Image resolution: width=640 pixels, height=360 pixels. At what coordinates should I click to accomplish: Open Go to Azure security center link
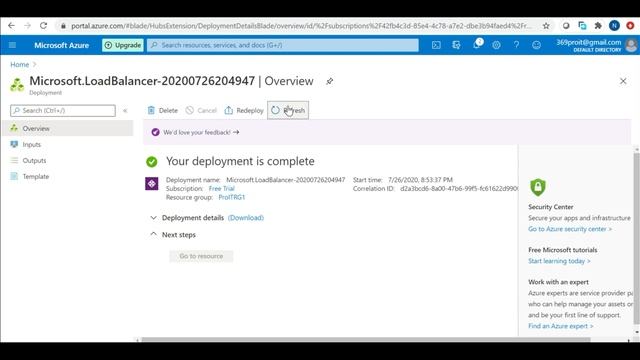(570, 229)
